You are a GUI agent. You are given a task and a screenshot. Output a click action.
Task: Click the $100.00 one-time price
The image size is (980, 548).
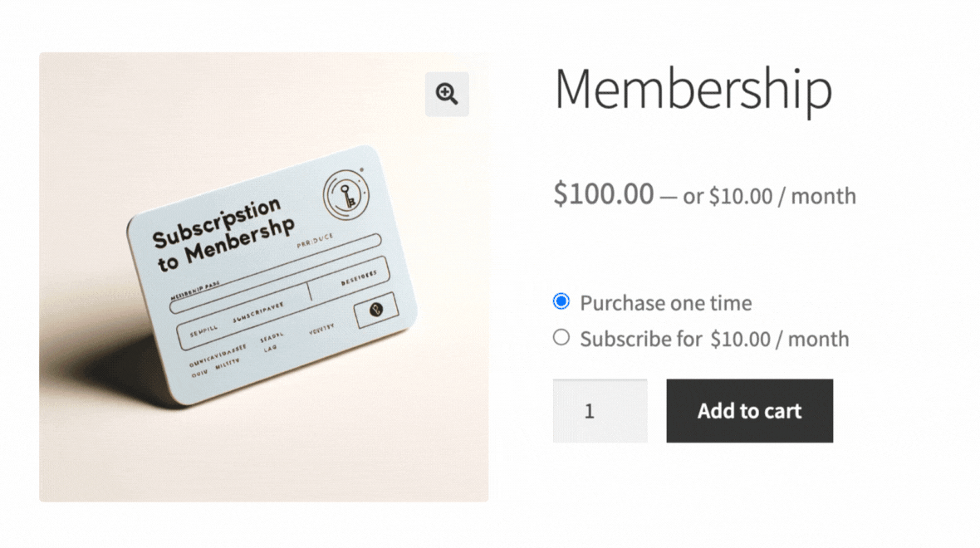point(604,194)
